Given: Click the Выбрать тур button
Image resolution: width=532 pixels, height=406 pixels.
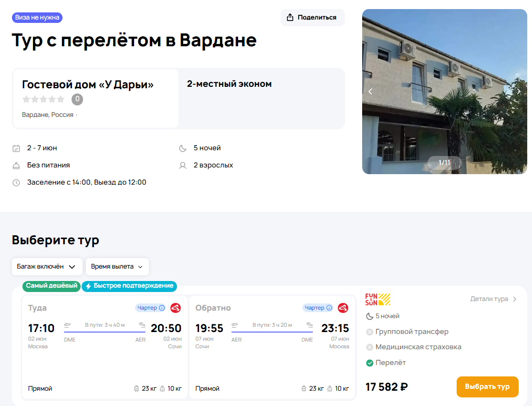Looking at the screenshot, I should click(487, 386).
